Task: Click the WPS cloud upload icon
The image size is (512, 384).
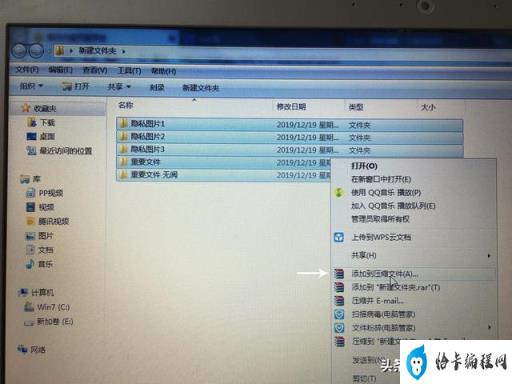Action: point(339,237)
